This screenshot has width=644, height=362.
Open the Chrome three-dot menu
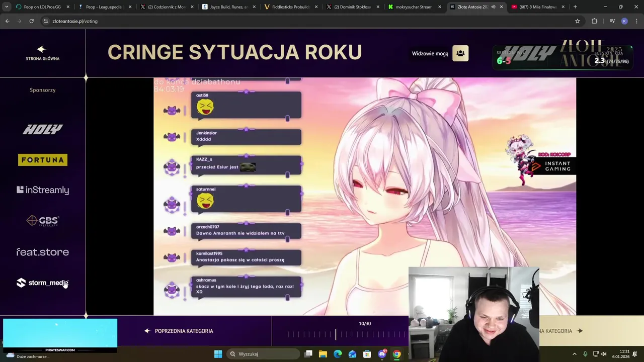[x=636, y=21]
